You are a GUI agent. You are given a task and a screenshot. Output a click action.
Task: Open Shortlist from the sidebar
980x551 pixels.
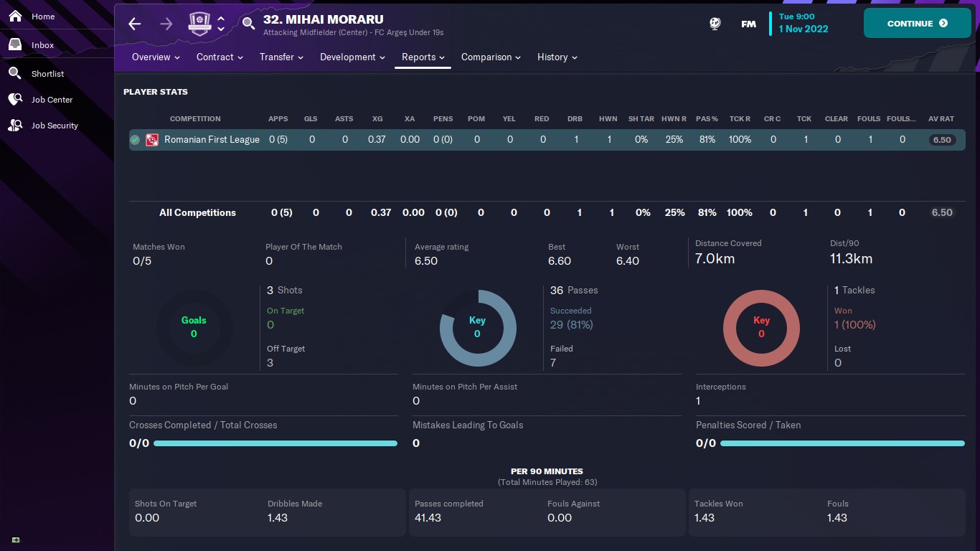click(x=47, y=74)
